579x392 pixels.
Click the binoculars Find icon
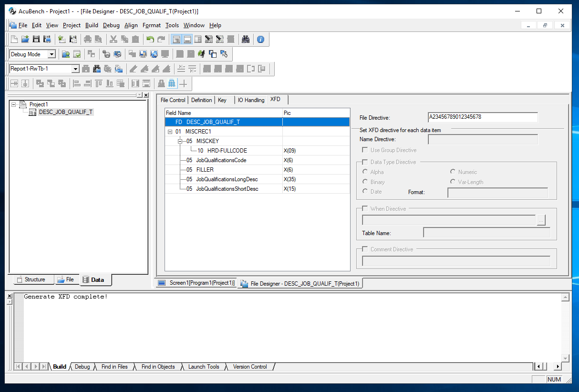click(x=246, y=40)
